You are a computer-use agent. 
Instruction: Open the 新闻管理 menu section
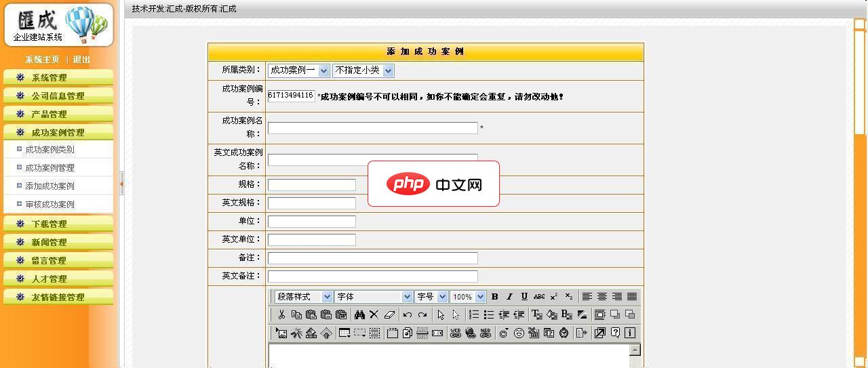(57, 243)
